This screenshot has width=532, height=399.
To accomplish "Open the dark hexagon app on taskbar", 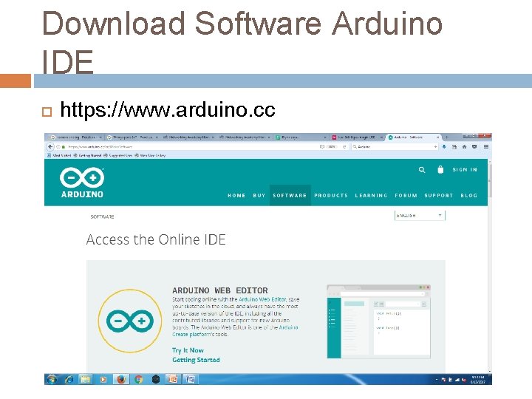I will [x=156, y=379].
